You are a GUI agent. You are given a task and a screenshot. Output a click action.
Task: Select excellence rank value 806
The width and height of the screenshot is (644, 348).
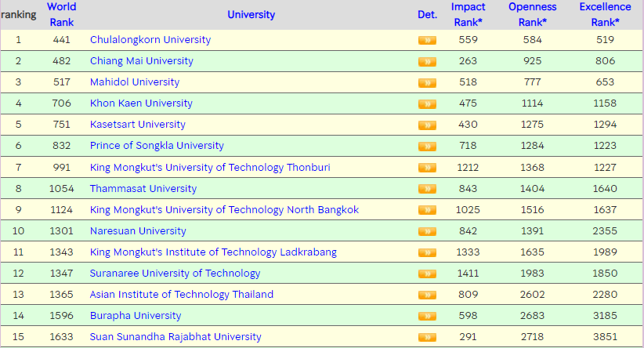click(x=605, y=61)
